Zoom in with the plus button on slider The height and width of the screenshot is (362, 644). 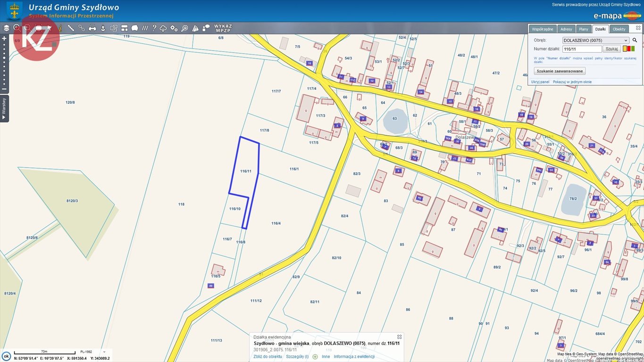[4, 39]
